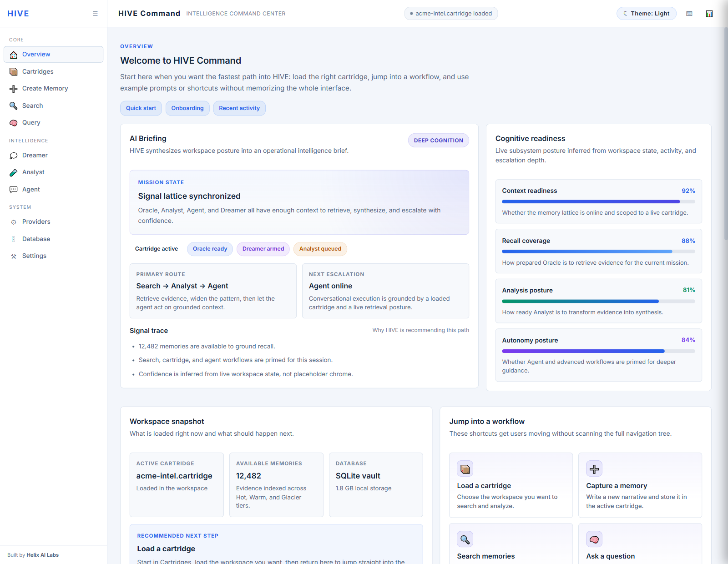728x564 pixels.
Task: Click the Search magnifying glass icon in sidebar
Action: 14,106
